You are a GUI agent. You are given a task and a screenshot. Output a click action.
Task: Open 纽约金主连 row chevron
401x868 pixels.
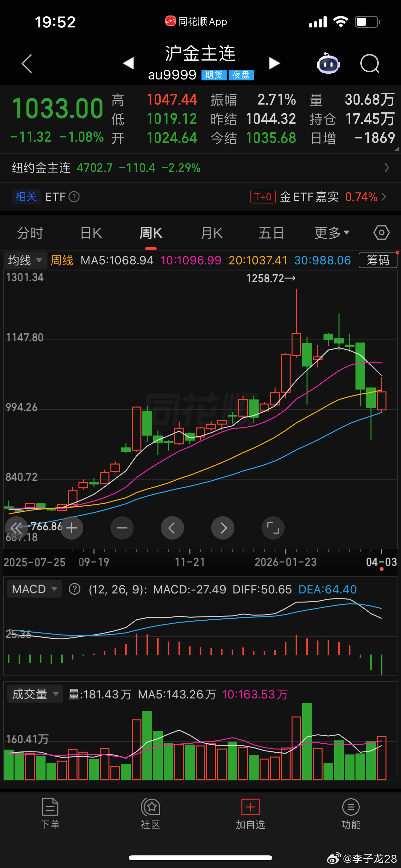pos(387,168)
